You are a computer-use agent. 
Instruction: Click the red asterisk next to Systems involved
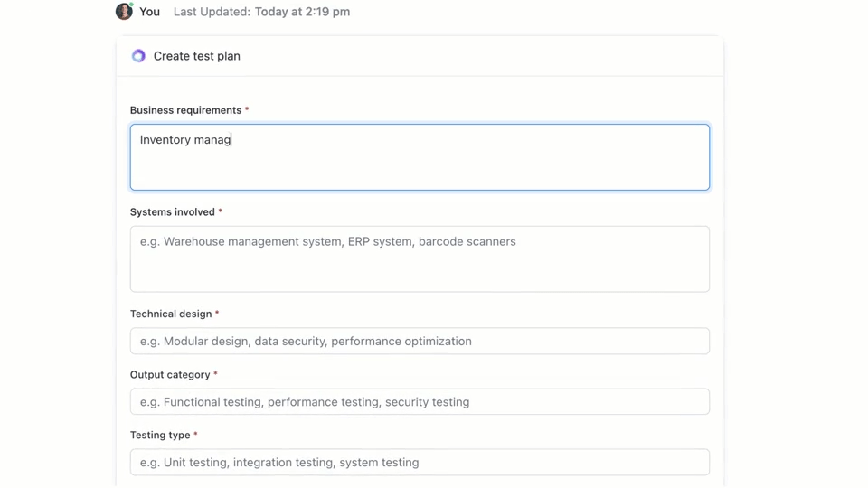221,212
